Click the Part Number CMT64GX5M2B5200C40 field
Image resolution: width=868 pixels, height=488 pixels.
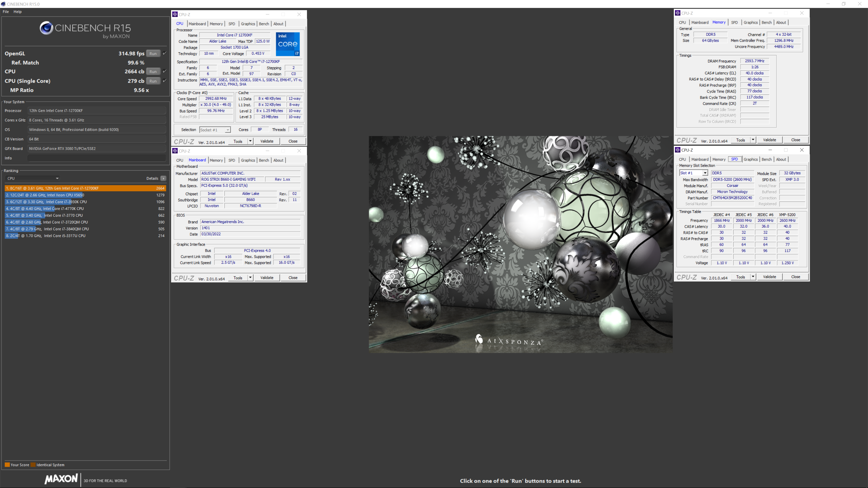point(733,198)
